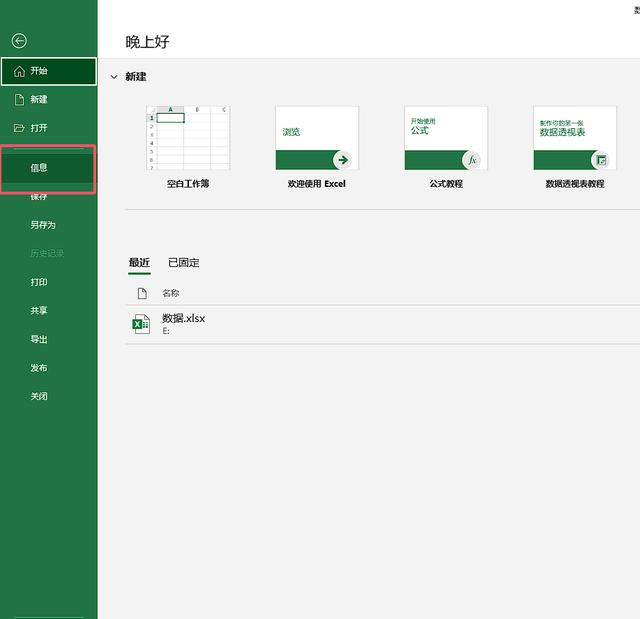Click the back arrow circle icon
Image resolution: width=640 pixels, height=619 pixels.
point(19,41)
